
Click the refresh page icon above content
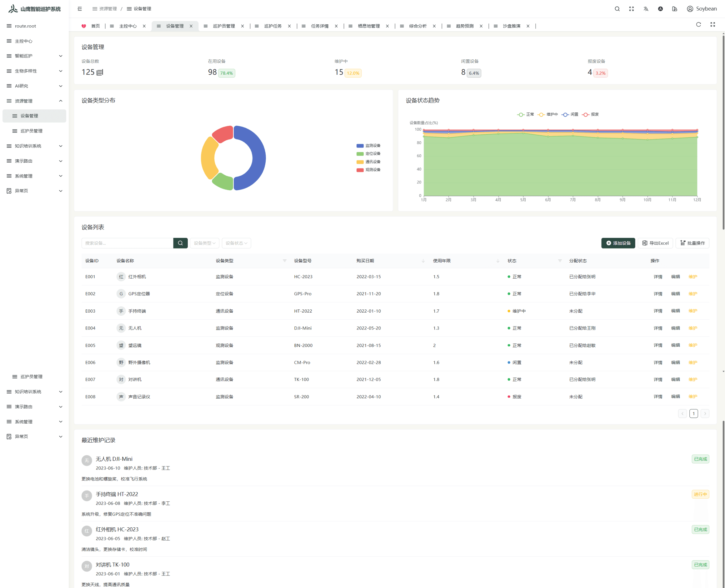[698, 24]
